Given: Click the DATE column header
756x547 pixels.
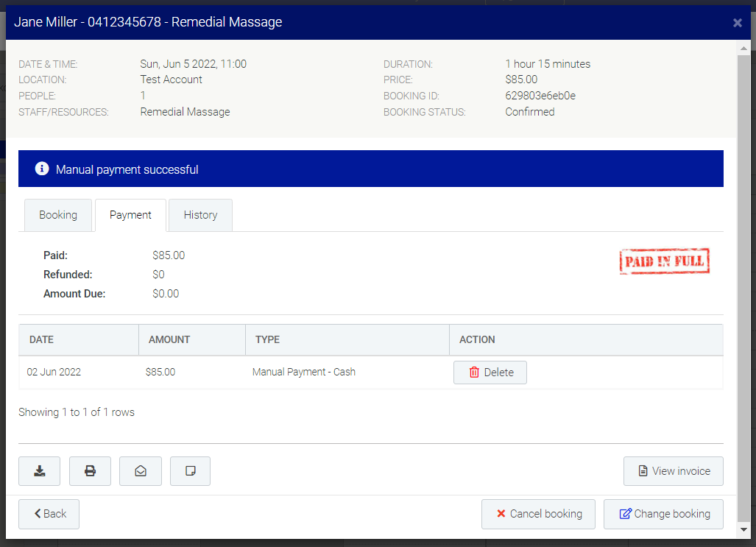Looking at the screenshot, I should pyautogui.click(x=40, y=339).
